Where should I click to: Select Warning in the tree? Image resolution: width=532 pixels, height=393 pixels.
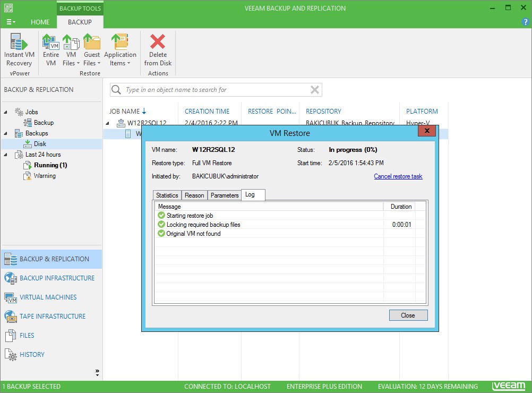click(45, 176)
